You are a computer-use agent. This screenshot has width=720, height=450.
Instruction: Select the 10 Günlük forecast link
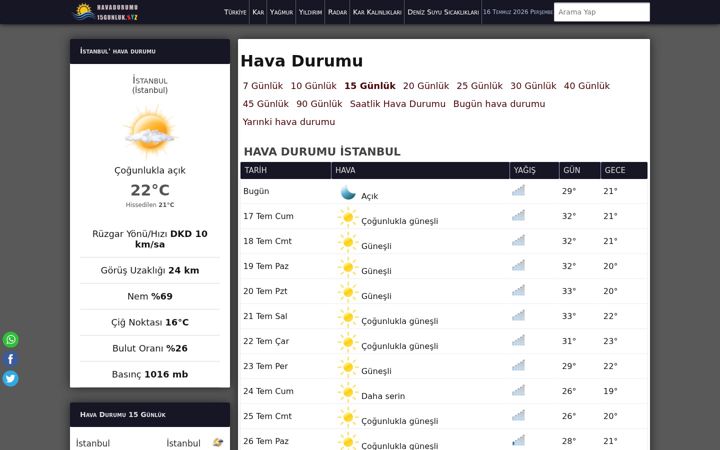click(x=314, y=86)
